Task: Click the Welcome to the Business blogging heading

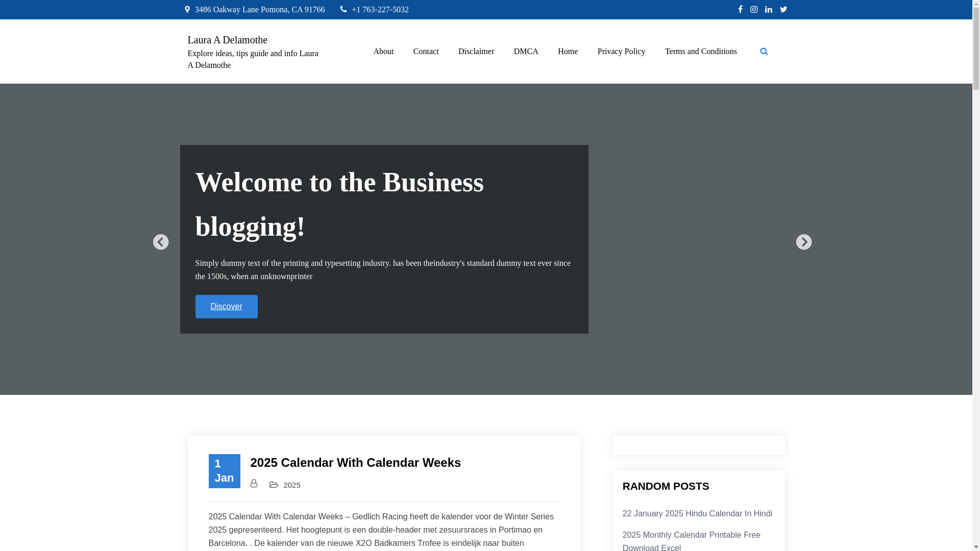Action: click(x=339, y=204)
